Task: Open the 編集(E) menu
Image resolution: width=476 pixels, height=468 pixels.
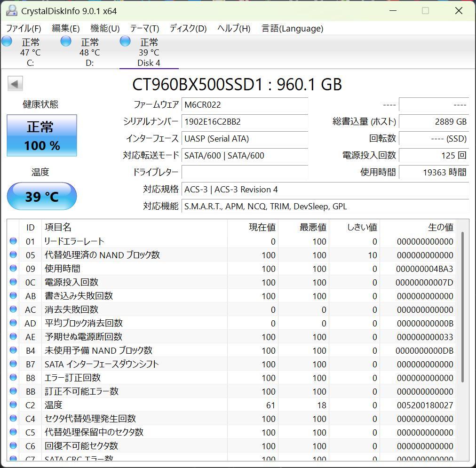Action: (x=65, y=29)
